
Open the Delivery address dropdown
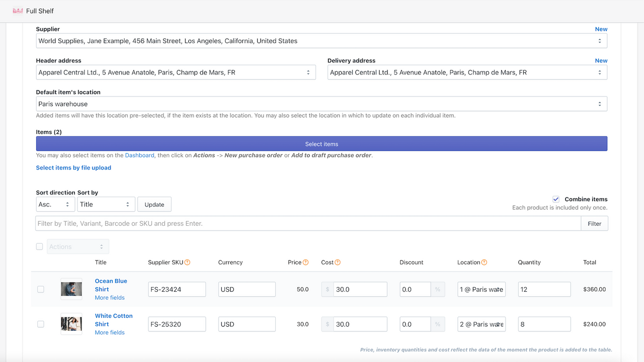click(467, 72)
